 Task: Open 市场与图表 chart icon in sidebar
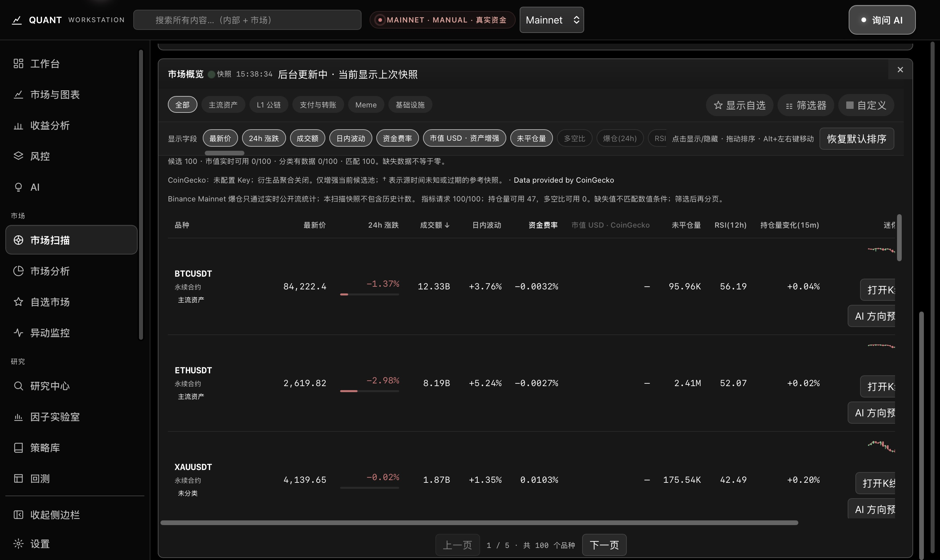[x=18, y=94]
